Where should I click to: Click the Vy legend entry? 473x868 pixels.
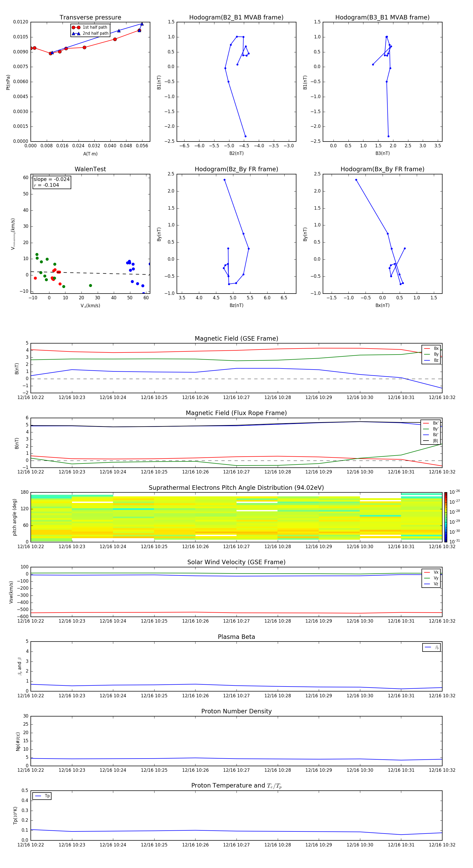pos(431,578)
